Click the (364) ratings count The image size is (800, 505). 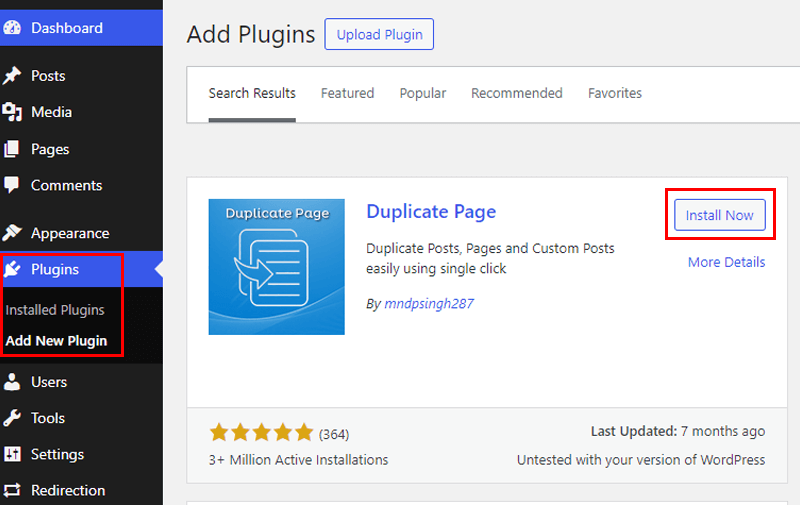click(x=334, y=434)
